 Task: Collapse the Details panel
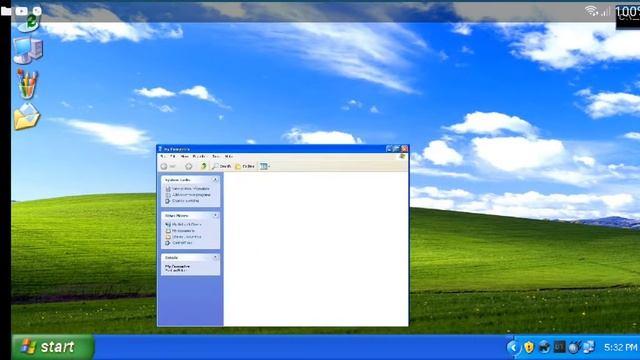pos(215,258)
